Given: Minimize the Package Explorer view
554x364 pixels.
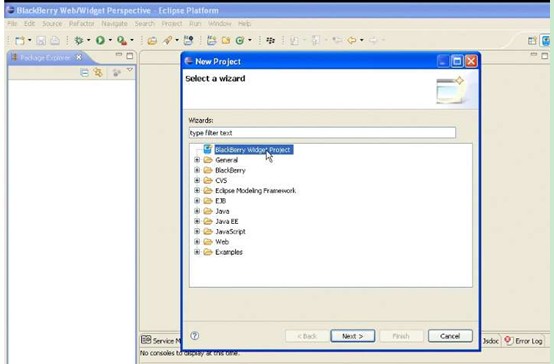Looking at the screenshot, I should (x=119, y=55).
